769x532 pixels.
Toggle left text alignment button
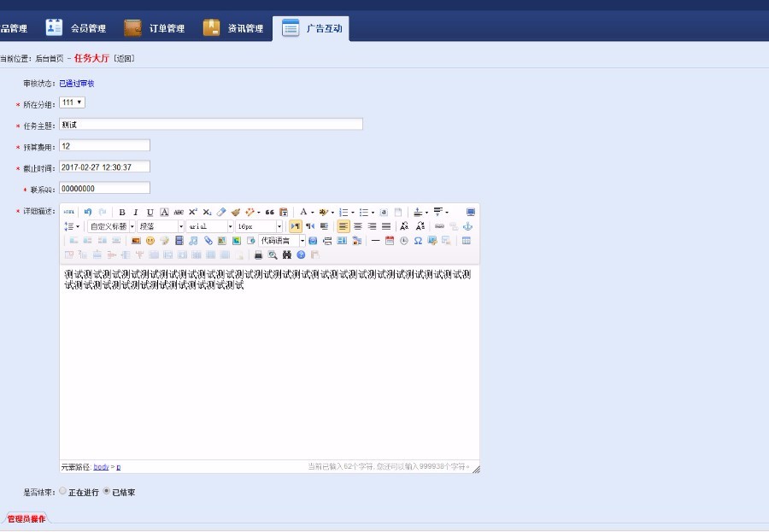(343, 226)
